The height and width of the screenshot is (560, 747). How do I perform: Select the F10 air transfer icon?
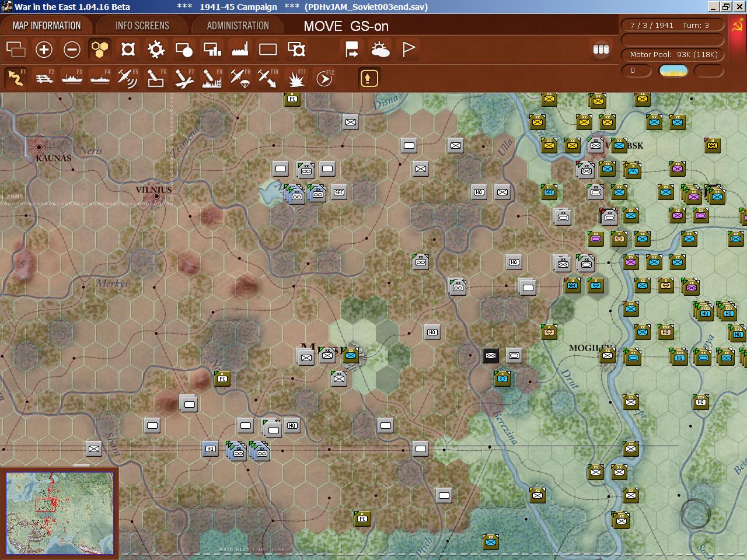click(268, 78)
